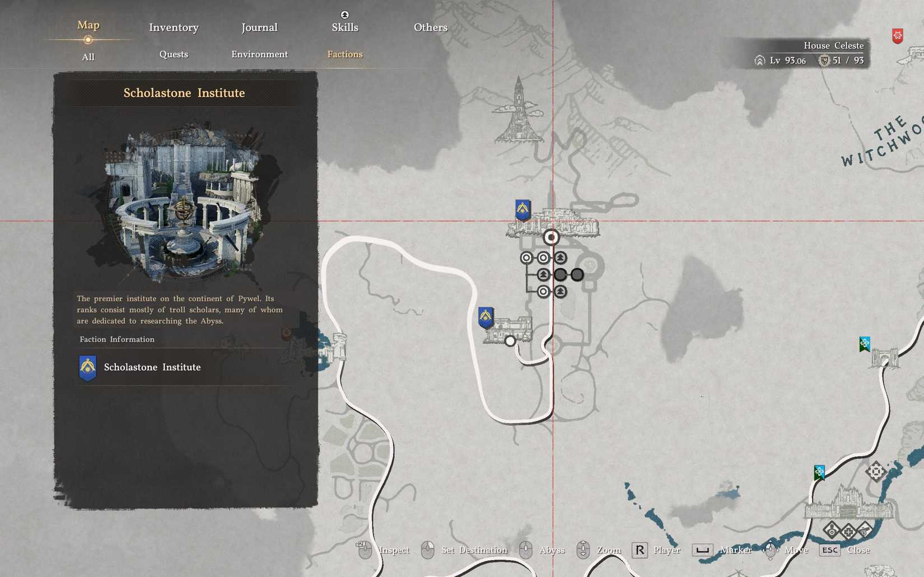Screen dimensions: 924x577
Task: Switch to the Journal tab
Action: coord(259,27)
